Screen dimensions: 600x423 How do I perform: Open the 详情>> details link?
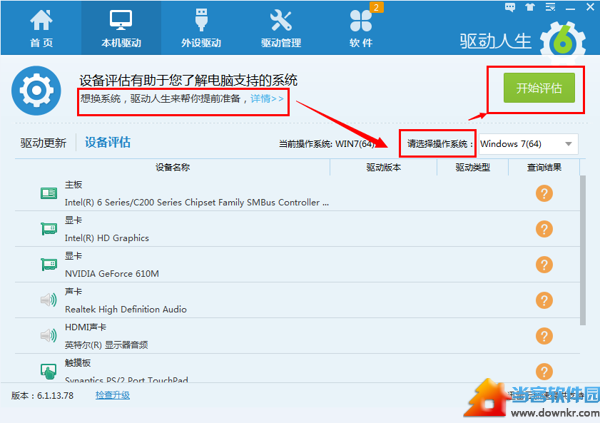267,99
